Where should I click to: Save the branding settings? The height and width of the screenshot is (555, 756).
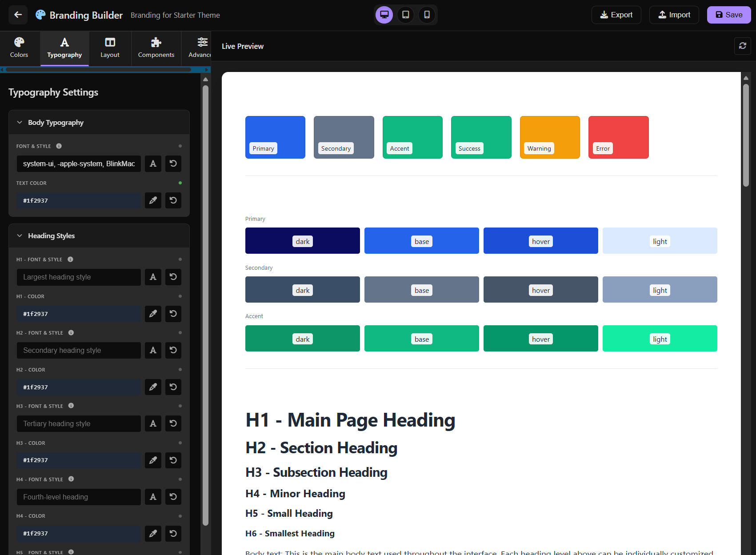729,15
